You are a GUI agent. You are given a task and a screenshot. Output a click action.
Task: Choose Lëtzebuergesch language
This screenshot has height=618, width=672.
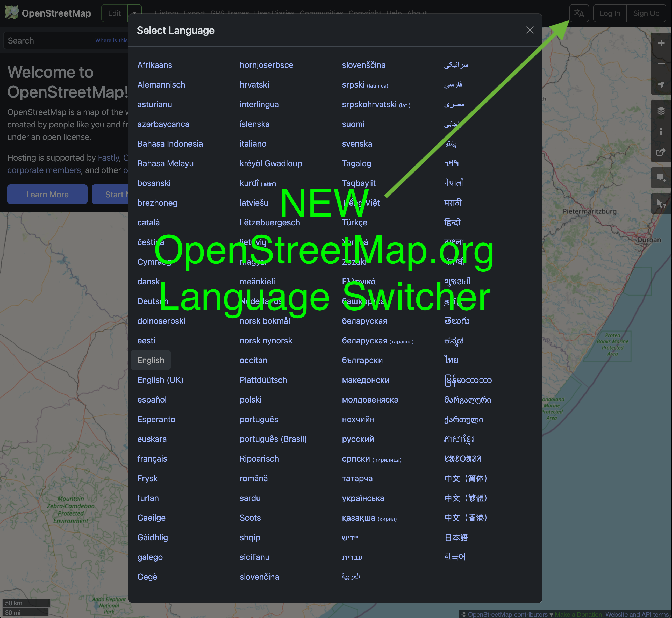[x=270, y=222]
